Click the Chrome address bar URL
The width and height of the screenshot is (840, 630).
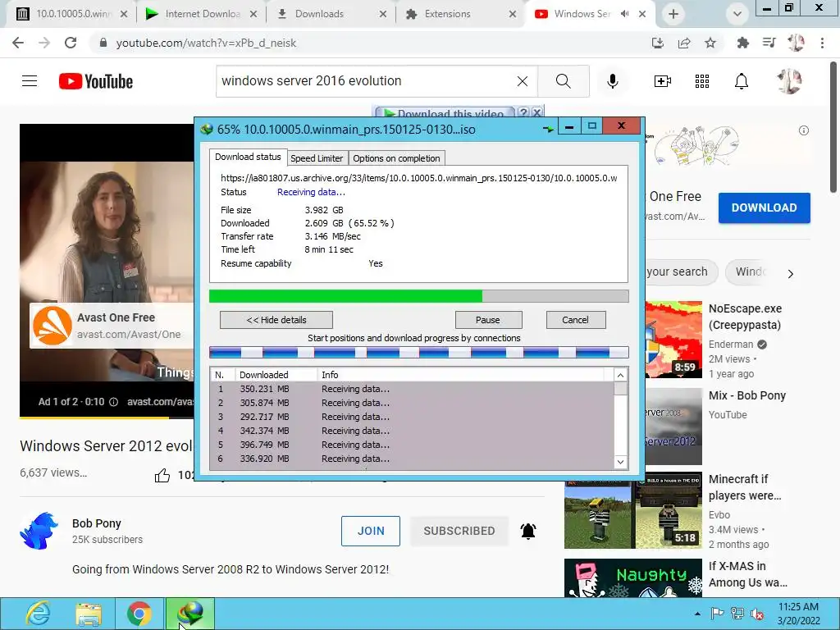point(206,43)
